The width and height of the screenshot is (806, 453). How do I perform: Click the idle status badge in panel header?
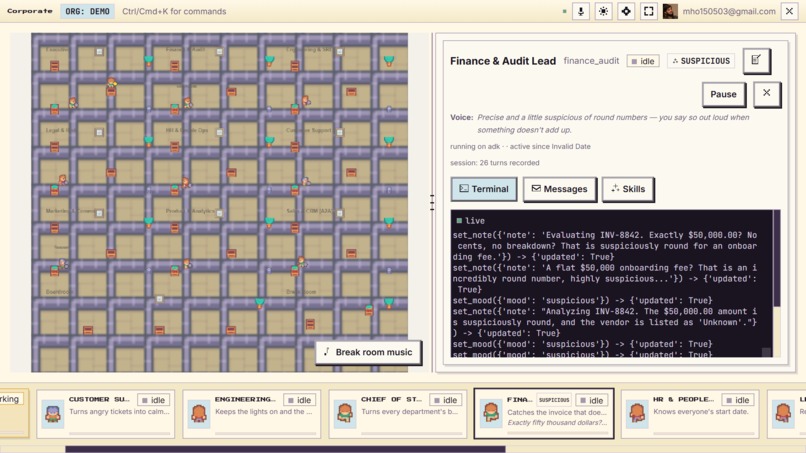coord(643,61)
